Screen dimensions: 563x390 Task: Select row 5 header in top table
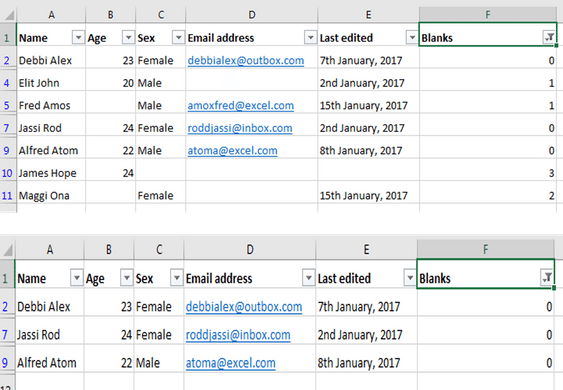[7, 106]
